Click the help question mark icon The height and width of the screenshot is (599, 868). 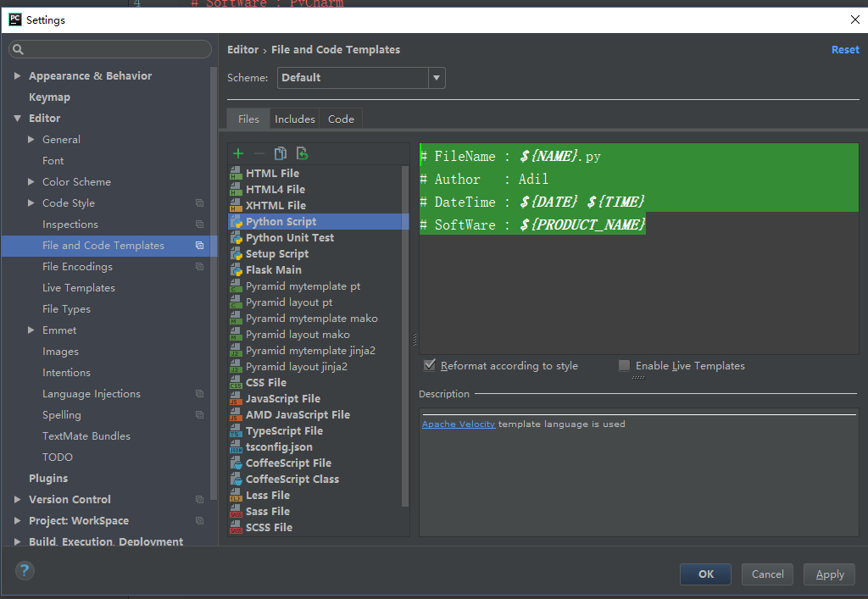(25, 570)
